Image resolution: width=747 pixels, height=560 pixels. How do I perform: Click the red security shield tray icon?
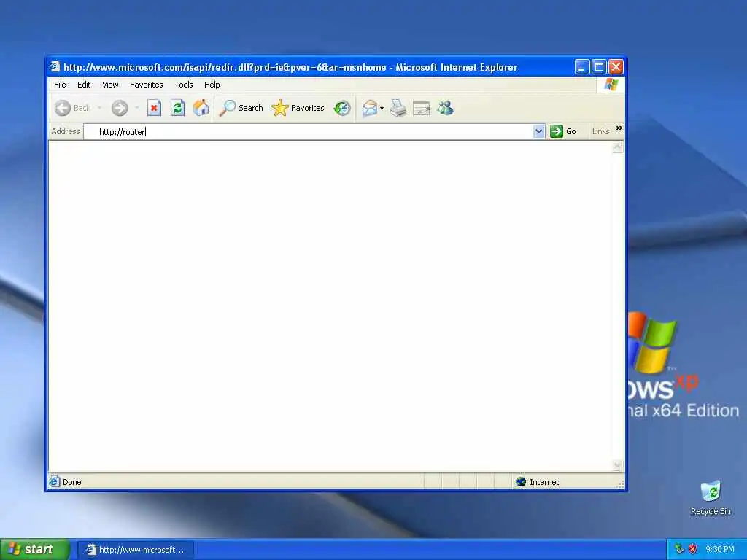[693, 549]
